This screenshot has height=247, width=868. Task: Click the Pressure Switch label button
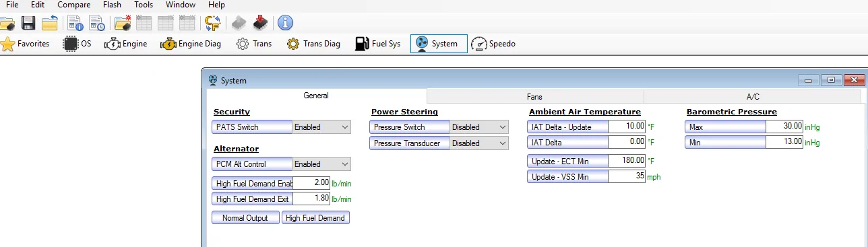coord(410,127)
